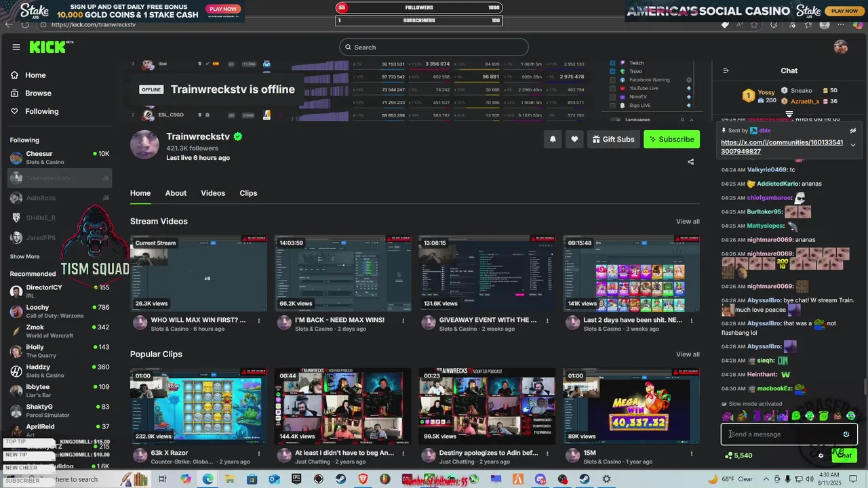Select the channel Home tab
The width and height of the screenshot is (868, 488).
[140, 193]
